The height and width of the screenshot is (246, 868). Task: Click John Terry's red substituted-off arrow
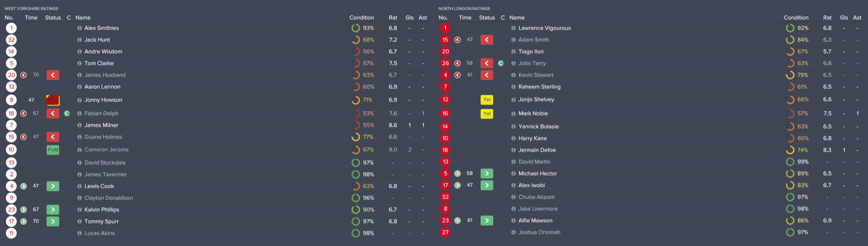tap(487, 64)
